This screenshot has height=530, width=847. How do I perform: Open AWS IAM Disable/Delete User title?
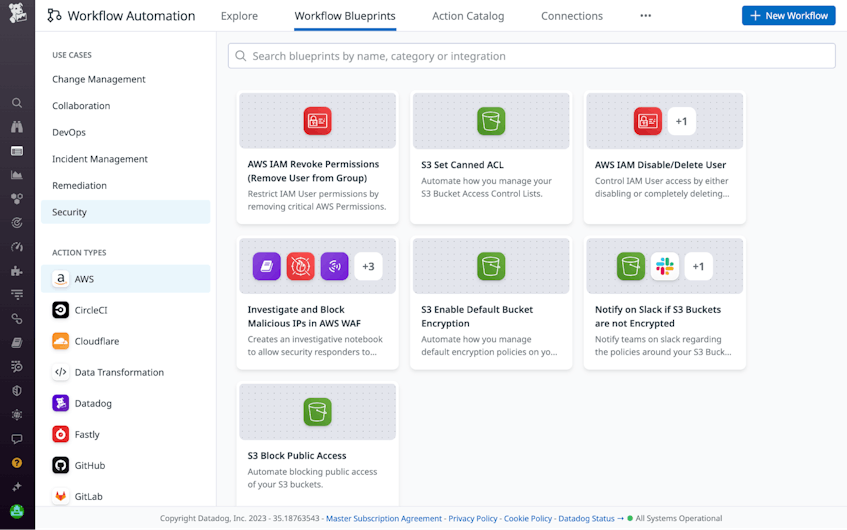(660, 165)
